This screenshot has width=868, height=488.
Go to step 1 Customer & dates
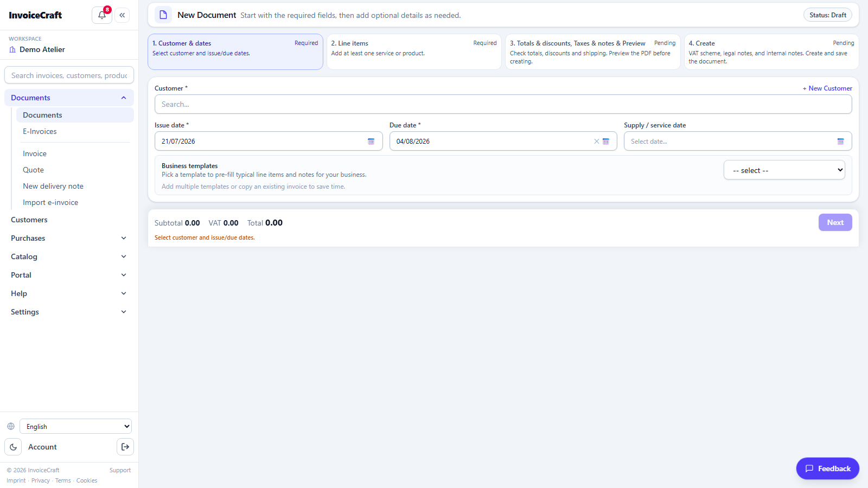pos(235,52)
